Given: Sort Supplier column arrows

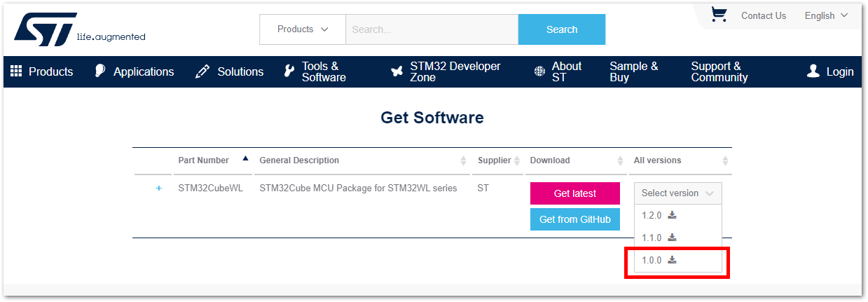Looking at the screenshot, I should click(517, 160).
